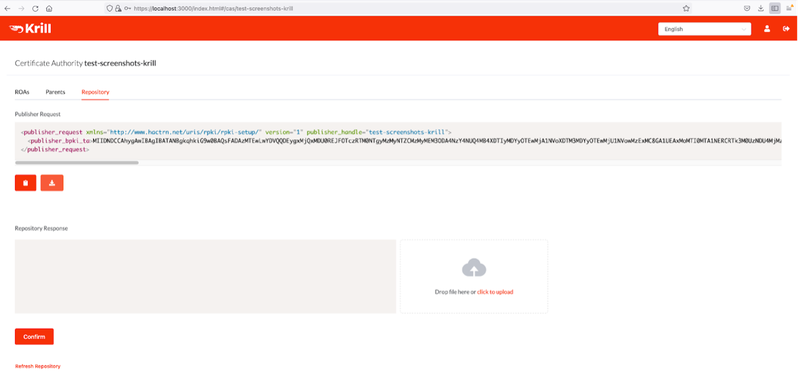
Task: Select the Repository tab
Action: click(x=95, y=92)
